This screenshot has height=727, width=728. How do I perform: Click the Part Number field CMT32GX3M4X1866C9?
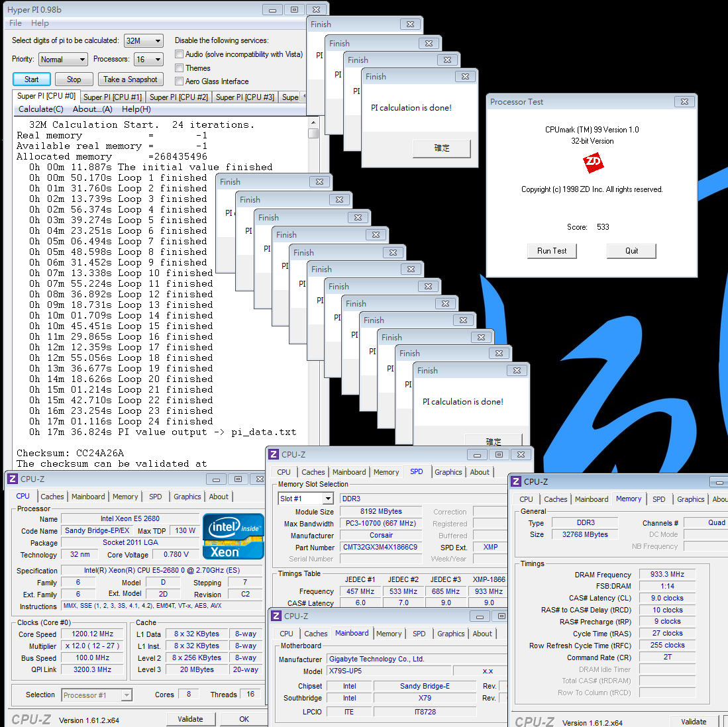coord(380,547)
